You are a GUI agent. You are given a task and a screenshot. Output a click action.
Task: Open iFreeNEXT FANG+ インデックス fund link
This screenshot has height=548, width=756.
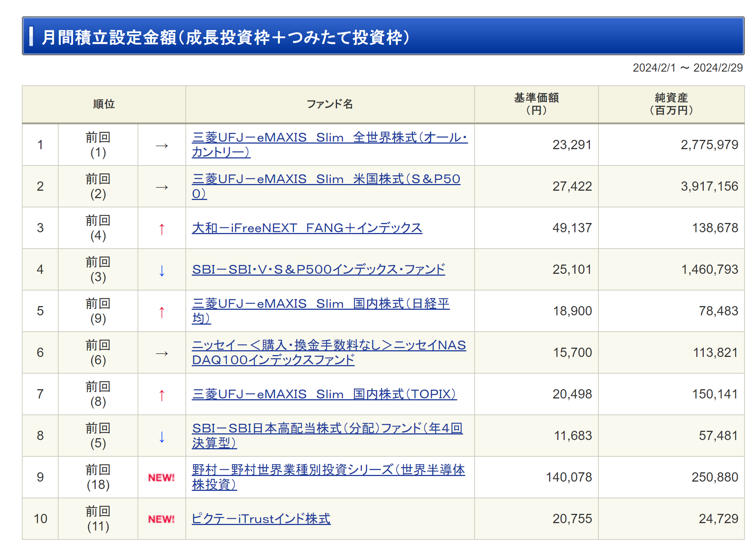(x=307, y=228)
